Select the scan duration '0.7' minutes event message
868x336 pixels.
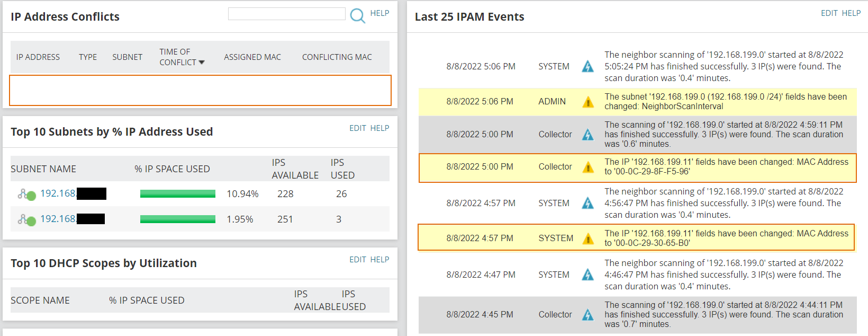click(x=724, y=315)
